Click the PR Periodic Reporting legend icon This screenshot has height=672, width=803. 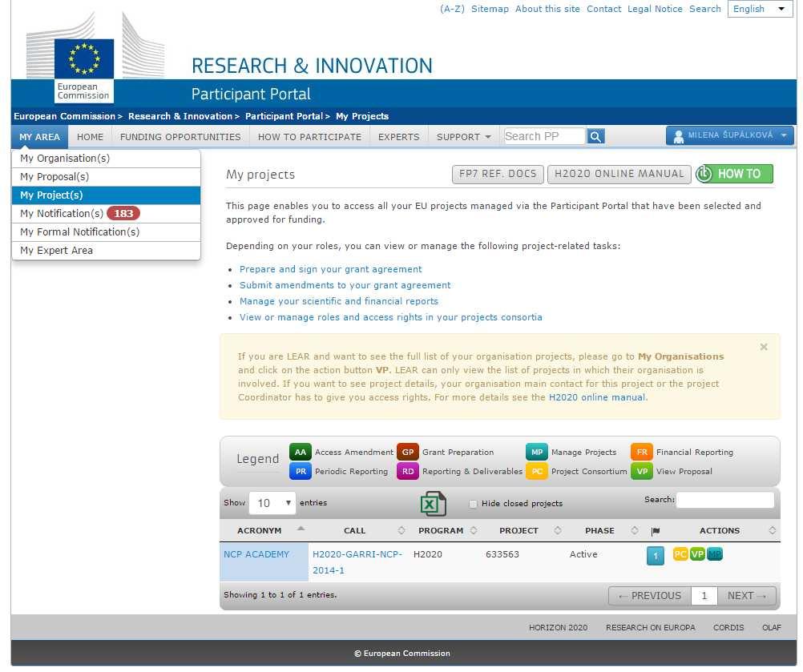pos(301,472)
